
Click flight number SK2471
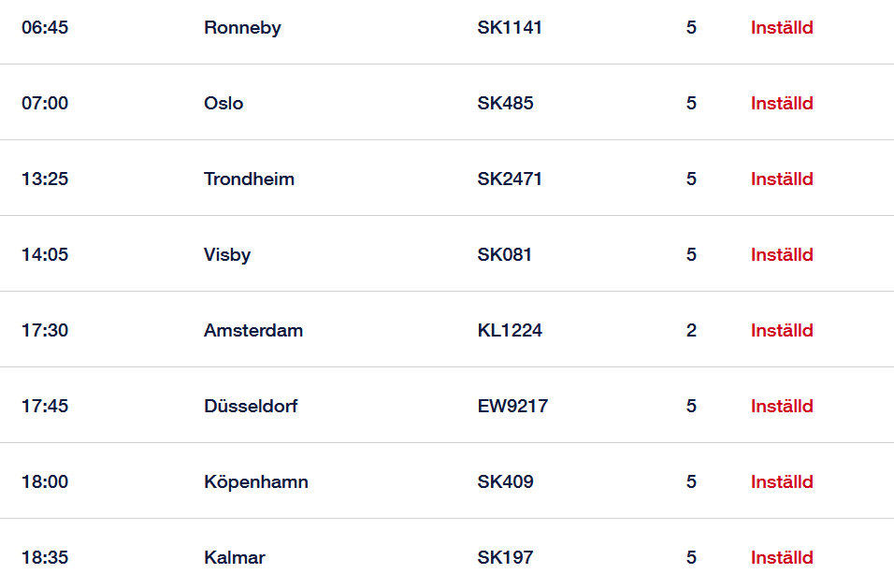510,179
